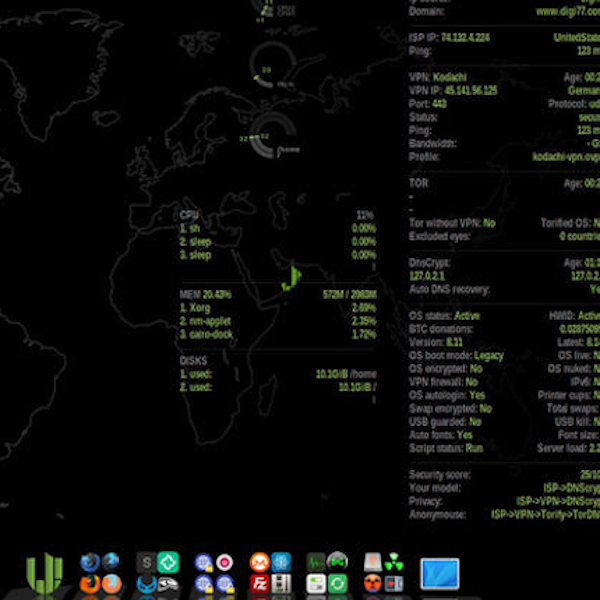Open the green system monitor graph icon
The height and width of the screenshot is (600, 600).
coord(316,562)
